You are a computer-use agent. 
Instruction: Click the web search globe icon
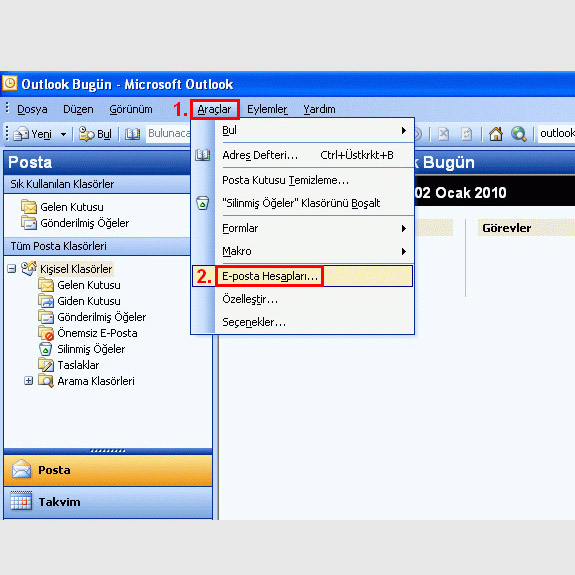tap(519, 134)
